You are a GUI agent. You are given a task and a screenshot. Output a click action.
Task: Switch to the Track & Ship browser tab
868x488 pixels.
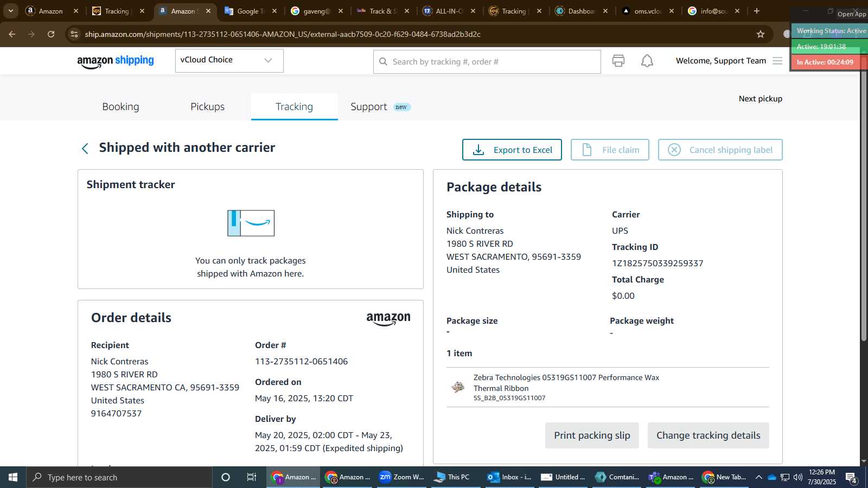[x=383, y=11]
